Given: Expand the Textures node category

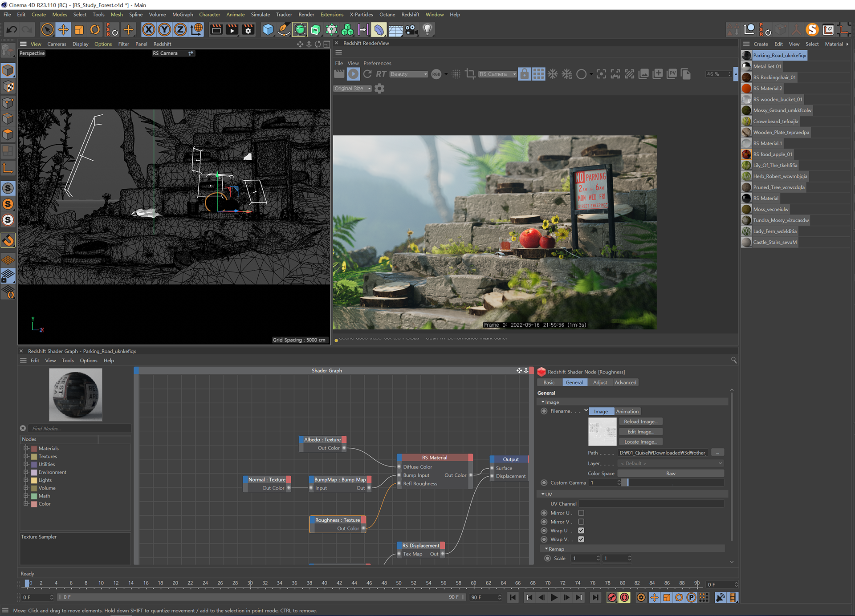Looking at the screenshot, I should 26,456.
